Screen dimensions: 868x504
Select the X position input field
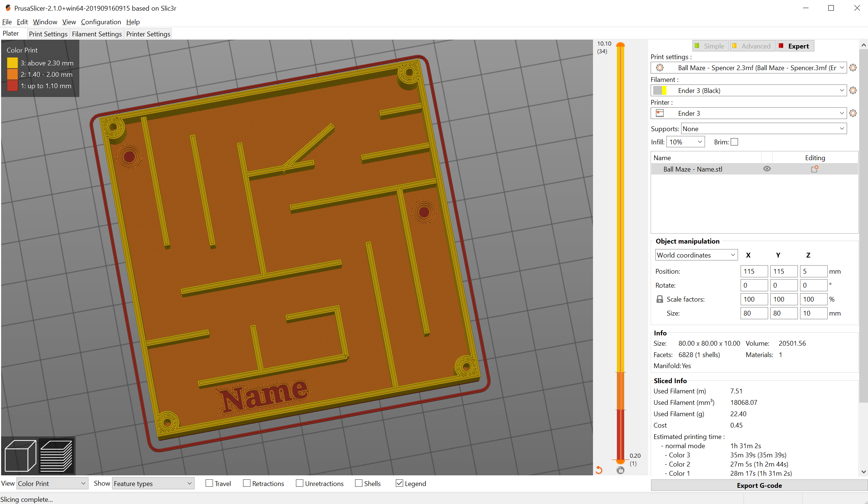(x=754, y=271)
